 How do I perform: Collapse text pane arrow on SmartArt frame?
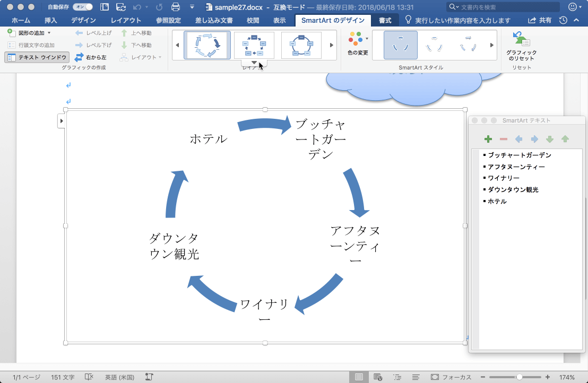coord(61,121)
